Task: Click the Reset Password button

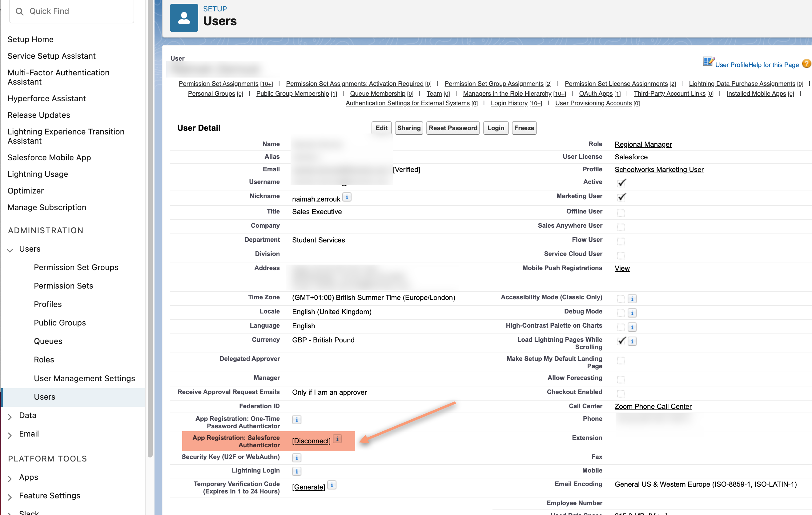Action: click(452, 128)
